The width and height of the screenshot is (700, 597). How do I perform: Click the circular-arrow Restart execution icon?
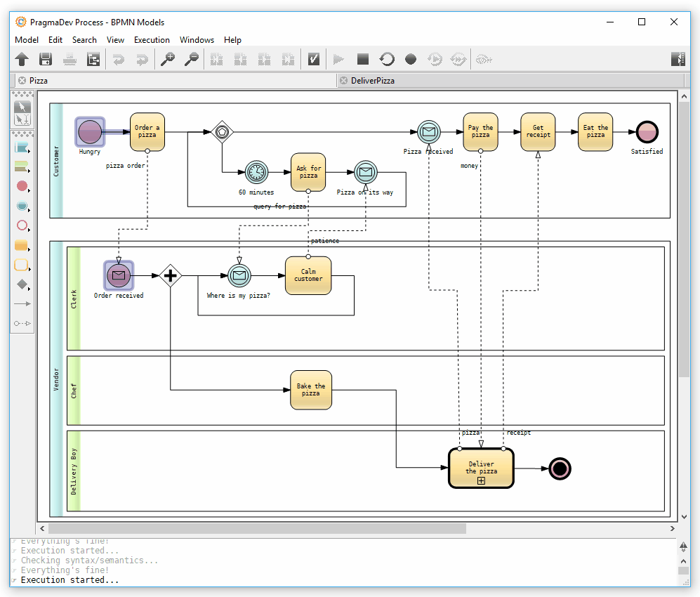387,60
